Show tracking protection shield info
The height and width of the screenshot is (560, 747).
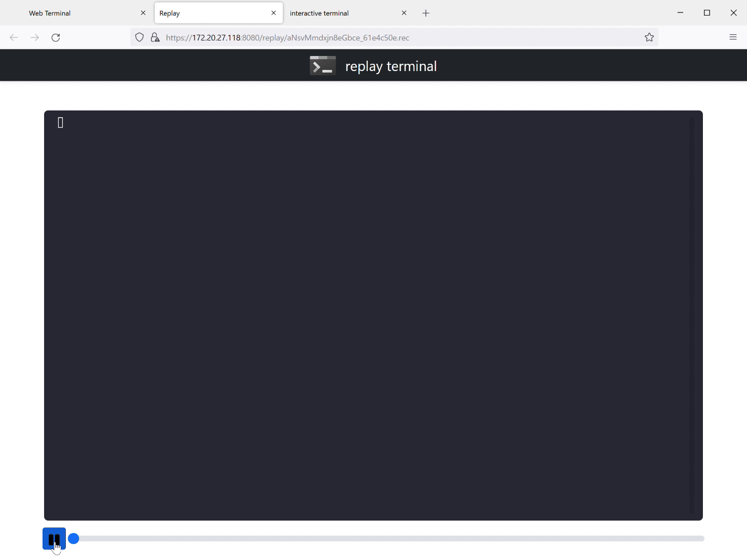click(139, 37)
